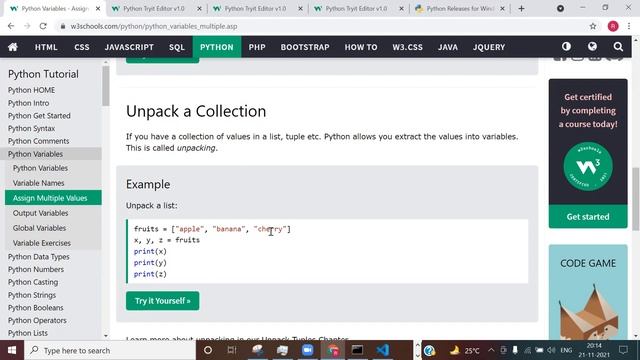Open Python Strings sidebar link
Viewport: 640px width, 360px height.
[32, 295]
